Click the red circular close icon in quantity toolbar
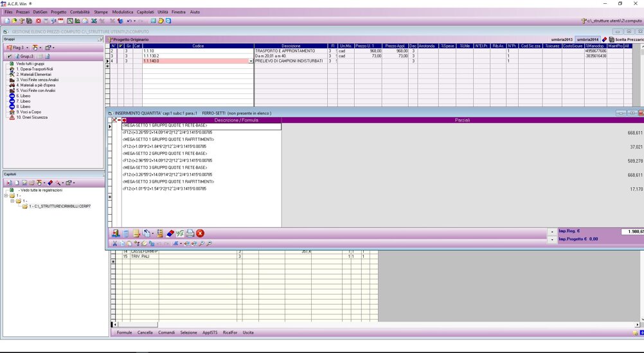 click(x=200, y=233)
